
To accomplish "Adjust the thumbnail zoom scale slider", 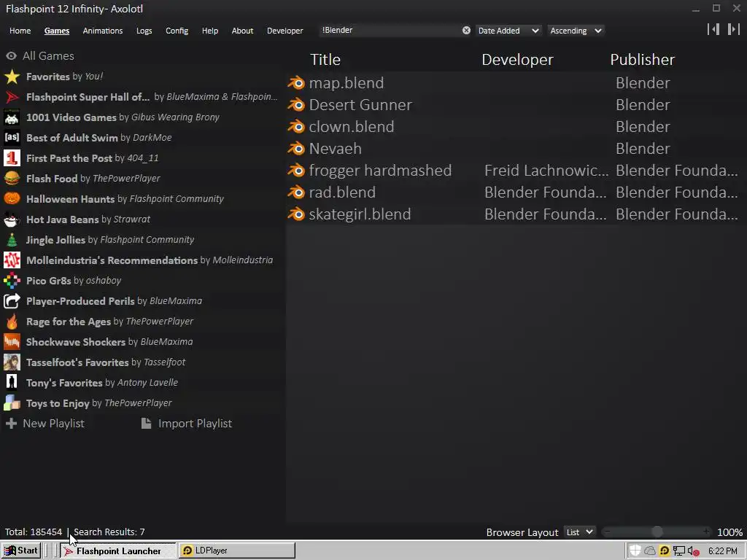I will tap(657, 532).
